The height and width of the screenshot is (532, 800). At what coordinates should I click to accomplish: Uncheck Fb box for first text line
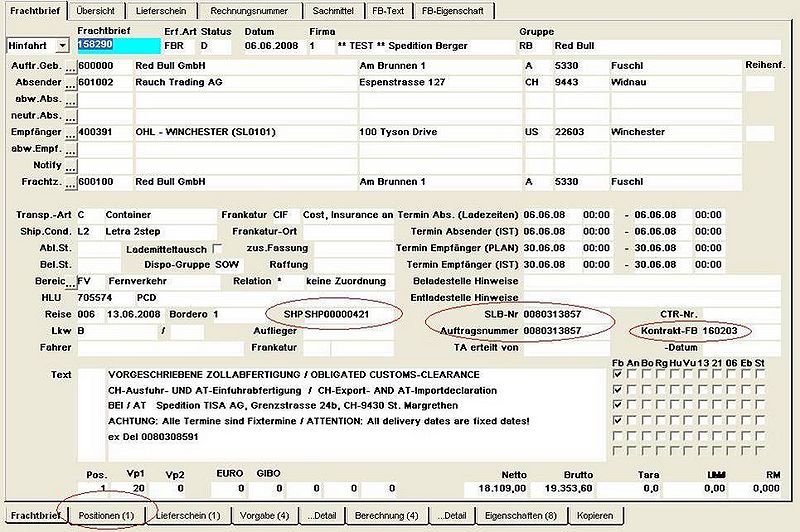617,374
